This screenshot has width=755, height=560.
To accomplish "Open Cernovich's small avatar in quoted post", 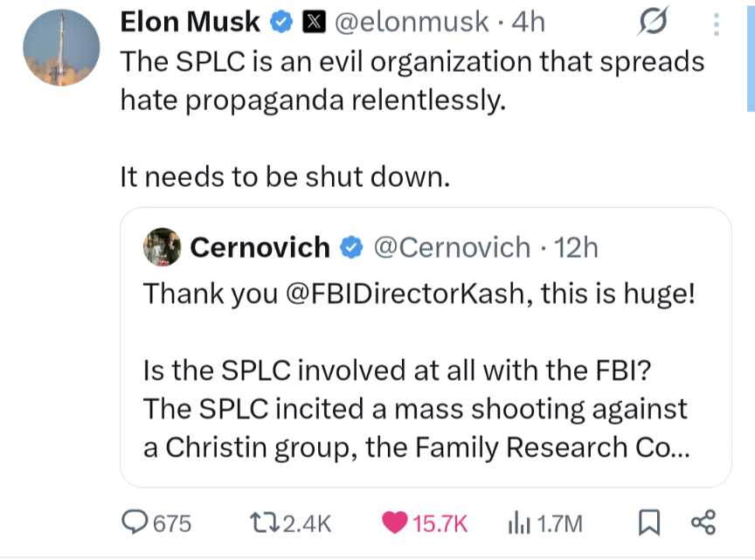I will coord(162,247).
